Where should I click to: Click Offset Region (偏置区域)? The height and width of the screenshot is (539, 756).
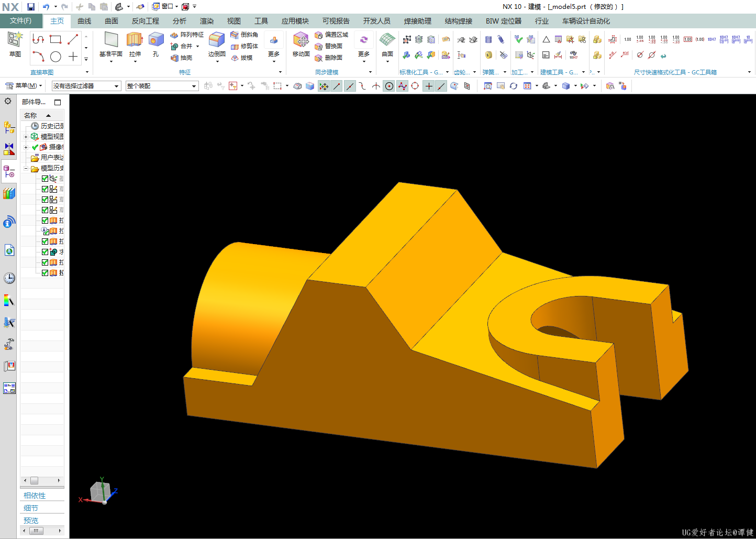coord(331,35)
